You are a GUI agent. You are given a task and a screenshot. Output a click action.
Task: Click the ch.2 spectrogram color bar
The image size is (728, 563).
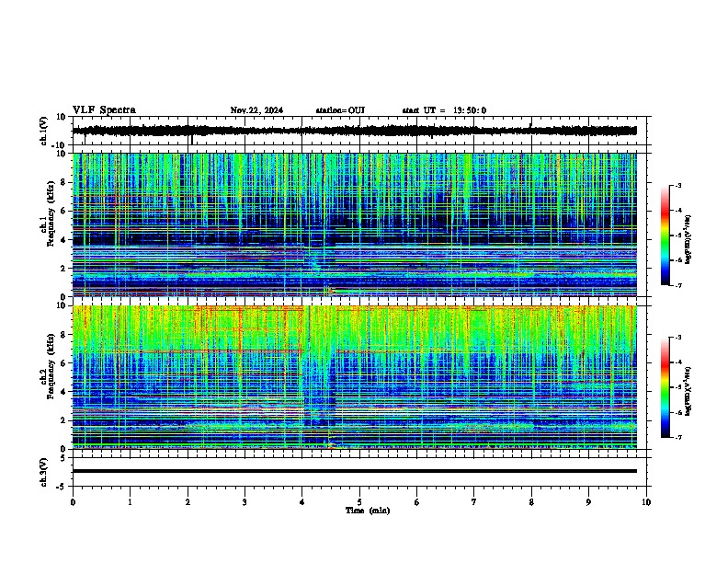click(665, 387)
